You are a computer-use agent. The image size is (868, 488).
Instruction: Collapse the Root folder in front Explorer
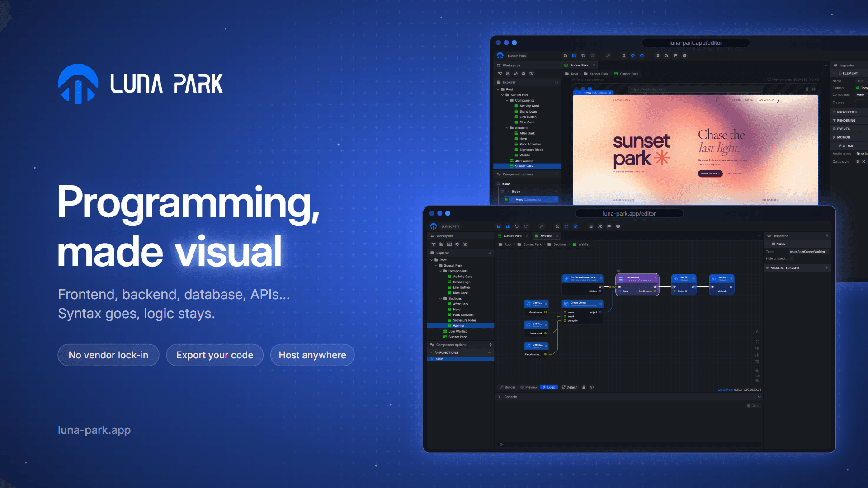pos(432,260)
